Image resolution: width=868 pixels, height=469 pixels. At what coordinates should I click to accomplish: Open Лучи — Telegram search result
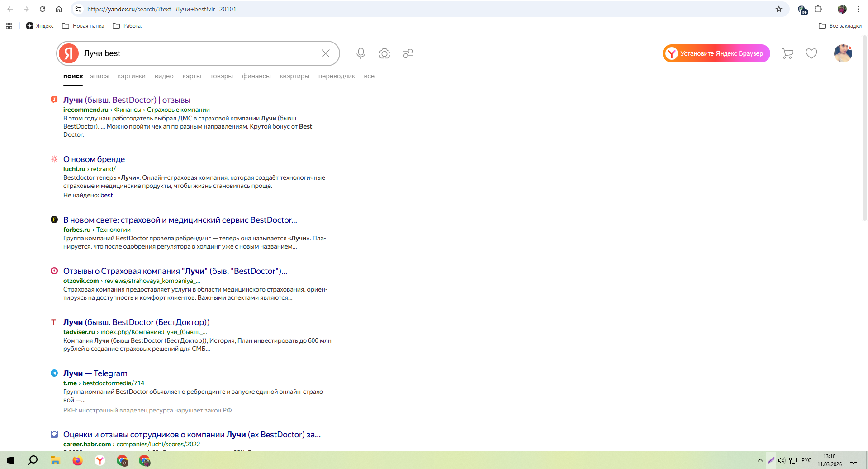pyautogui.click(x=95, y=373)
